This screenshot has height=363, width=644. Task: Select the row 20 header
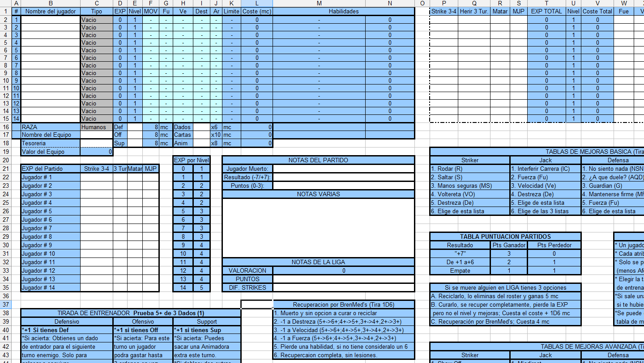[x=5, y=160]
